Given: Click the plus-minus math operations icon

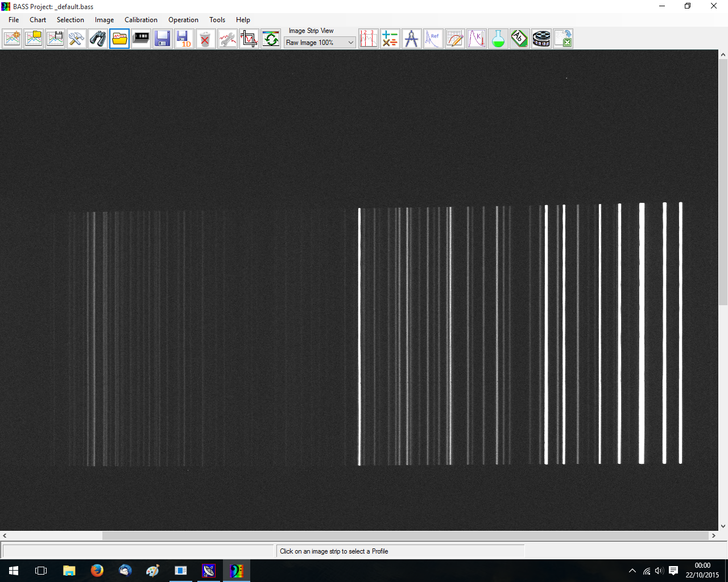Looking at the screenshot, I should click(390, 39).
